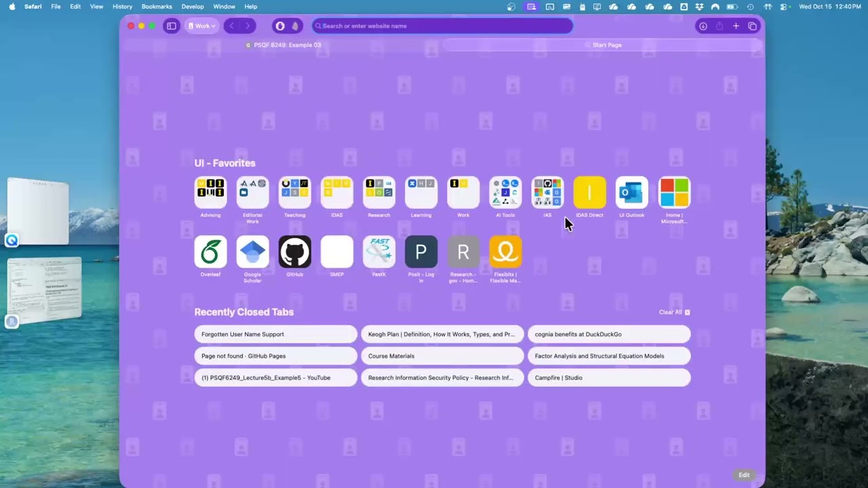Image resolution: width=868 pixels, height=488 pixels.
Task: Click the shield privacy extension icon
Action: click(x=280, y=26)
